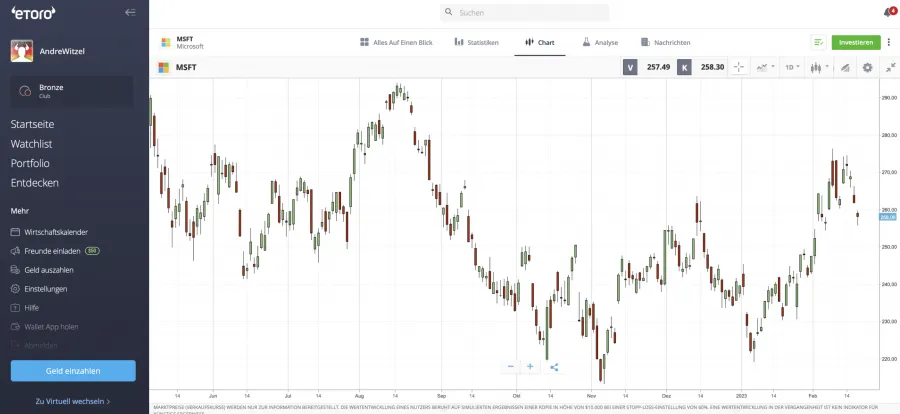This screenshot has width=900, height=414.
Task: Click the AndreWitzel username
Action: (62, 51)
